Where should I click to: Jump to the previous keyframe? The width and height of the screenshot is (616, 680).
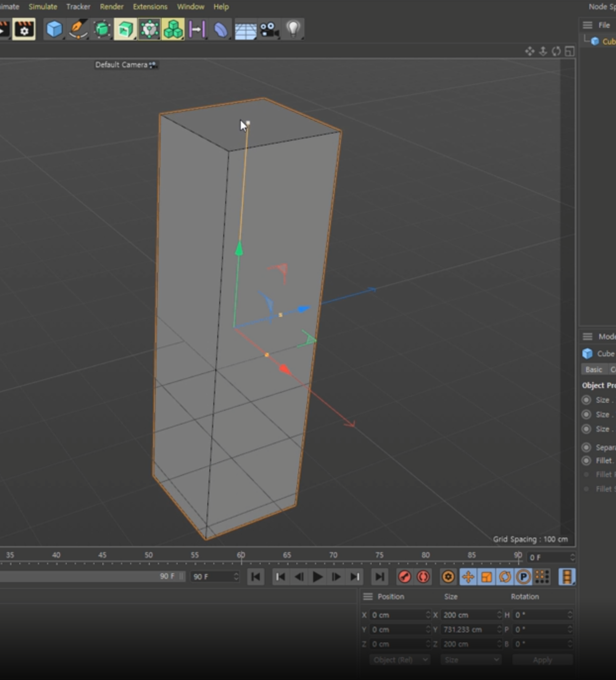(280, 577)
